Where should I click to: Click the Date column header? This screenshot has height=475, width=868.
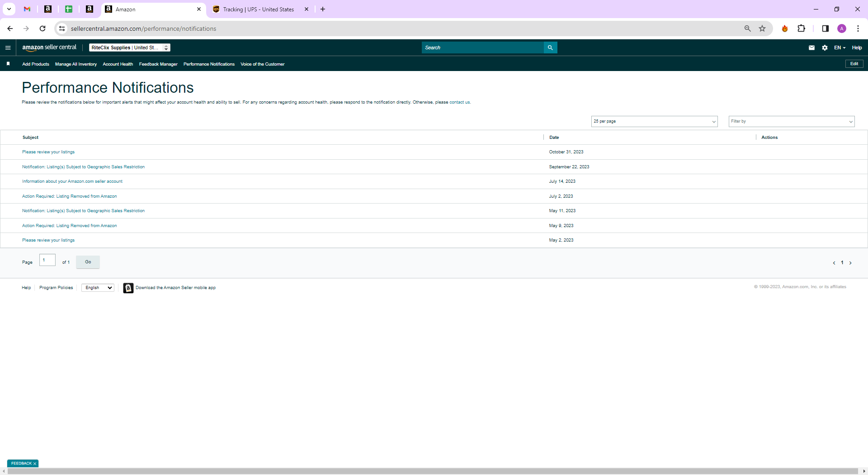point(554,138)
